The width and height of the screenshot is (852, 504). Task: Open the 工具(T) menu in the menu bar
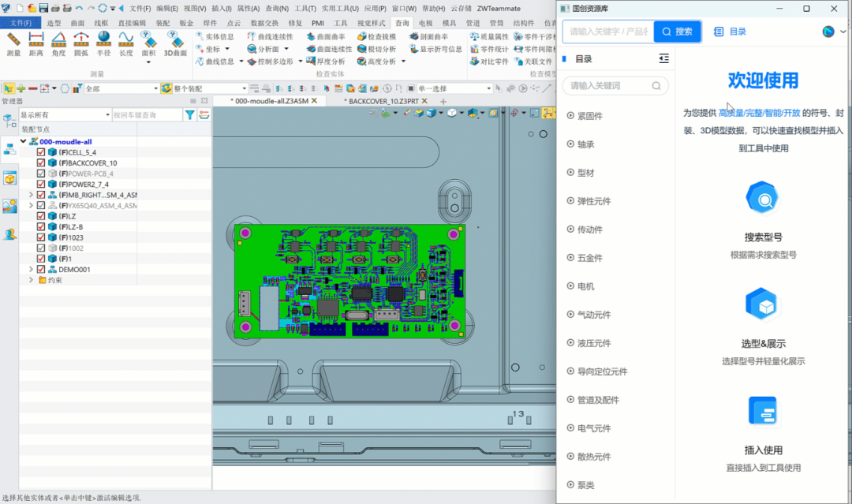tap(305, 8)
